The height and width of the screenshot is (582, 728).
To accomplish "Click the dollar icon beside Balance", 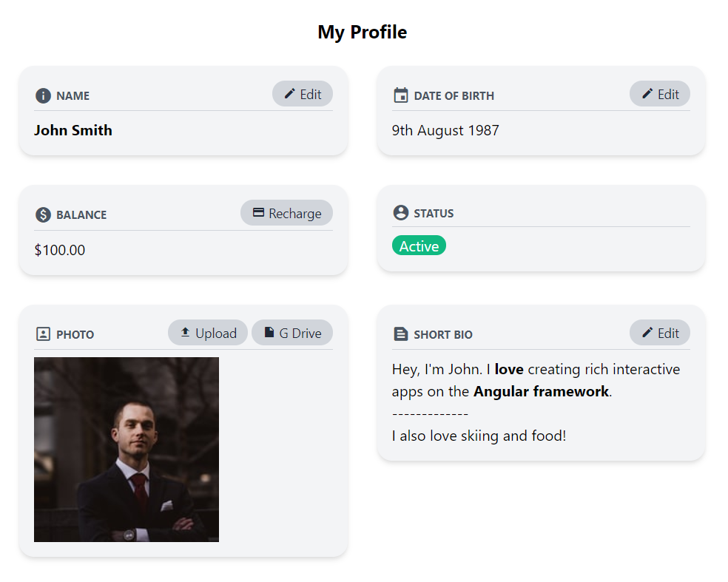I will [x=43, y=214].
